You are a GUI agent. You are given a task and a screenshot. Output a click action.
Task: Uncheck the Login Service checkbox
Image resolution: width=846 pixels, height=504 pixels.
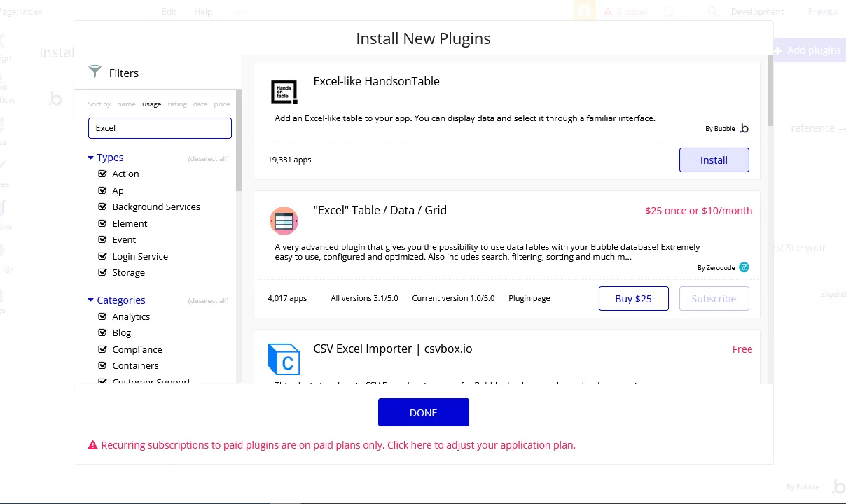[x=103, y=256]
